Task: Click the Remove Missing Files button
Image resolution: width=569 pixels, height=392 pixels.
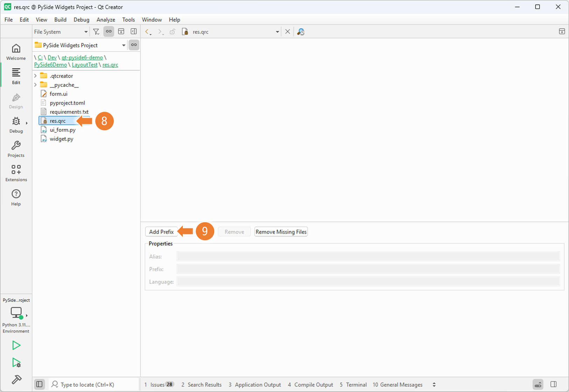Action: 281,232
